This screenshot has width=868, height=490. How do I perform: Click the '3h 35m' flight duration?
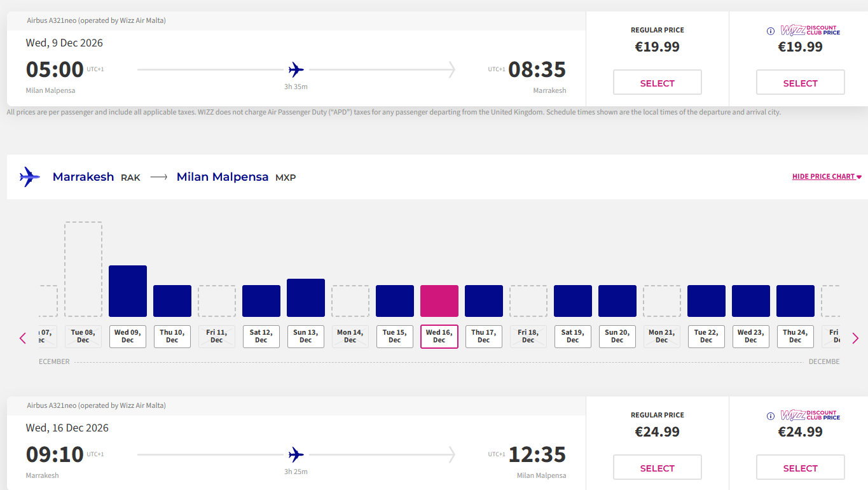coord(296,87)
